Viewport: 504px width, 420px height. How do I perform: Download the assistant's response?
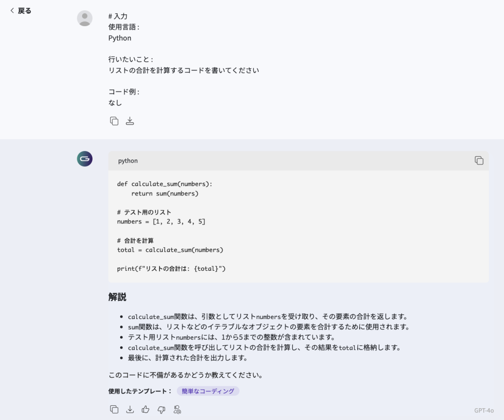(130, 410)
